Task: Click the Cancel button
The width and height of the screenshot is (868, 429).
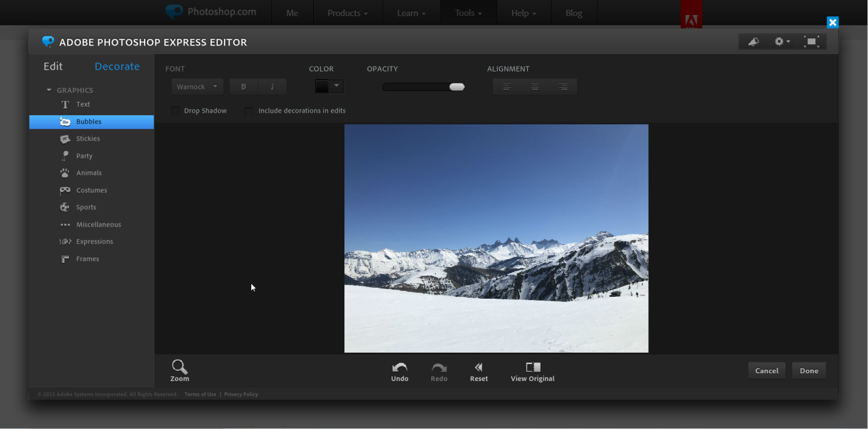Action: [766, 371]
